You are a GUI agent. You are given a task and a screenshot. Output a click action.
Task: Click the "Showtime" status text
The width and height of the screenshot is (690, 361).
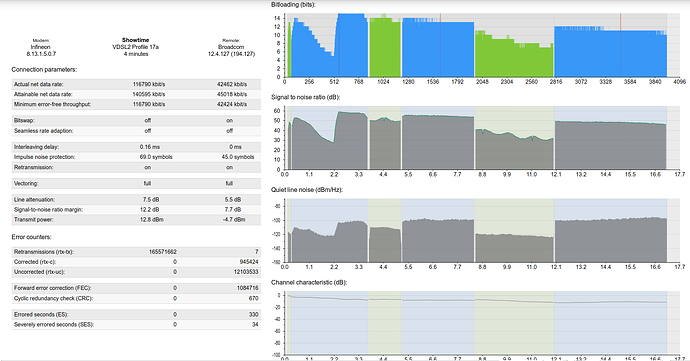136,40
